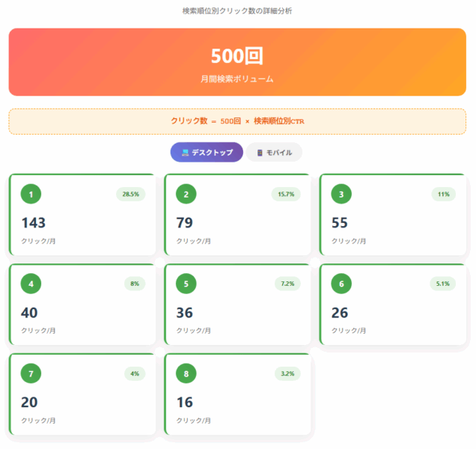This screenshot has width=476, height=449.
Task: Choose the rank 7 circle icon
Action: pos(31,373)
